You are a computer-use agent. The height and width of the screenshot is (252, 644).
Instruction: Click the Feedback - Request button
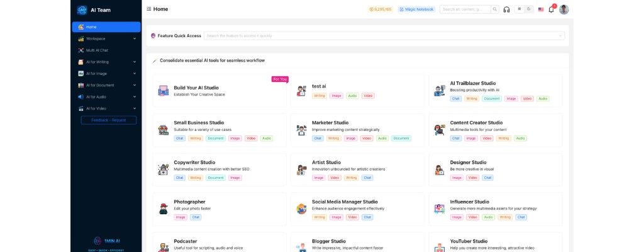coord(108,120)
